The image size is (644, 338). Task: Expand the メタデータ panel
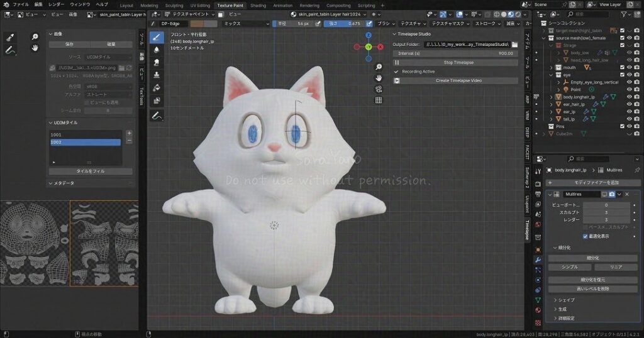(50, 183)
